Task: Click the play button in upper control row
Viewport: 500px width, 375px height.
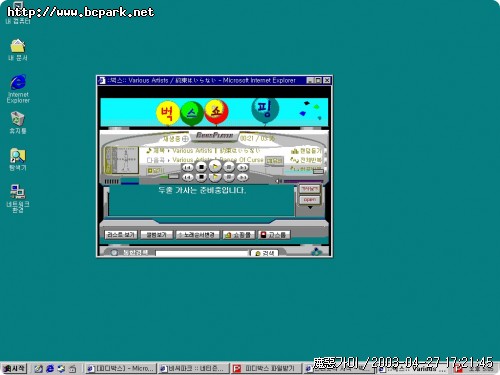Action: [x=215, y=166]
